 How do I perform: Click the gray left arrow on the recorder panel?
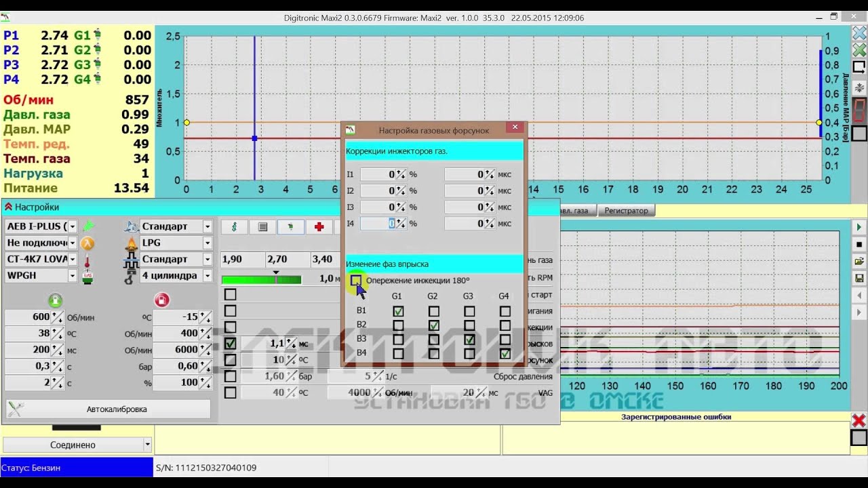point(859,296)
